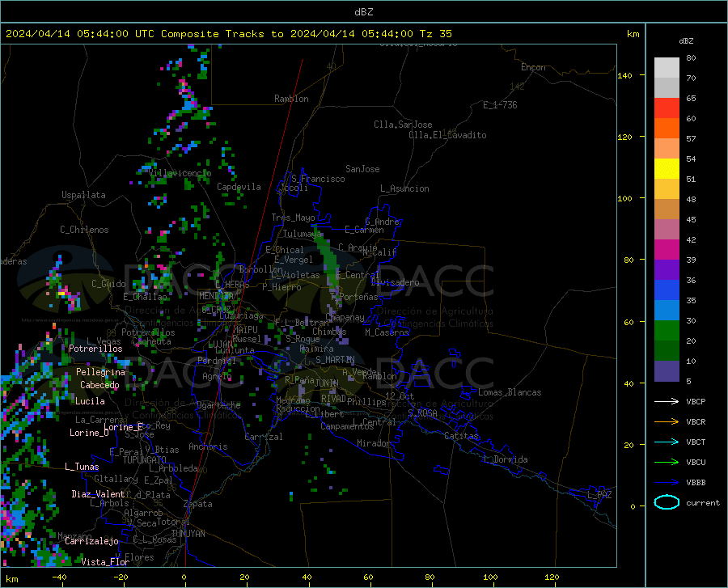The width and height of the screenshot is (728, 588).
Task: Click the 'Carrizal' map label
Action: [x=264, y=437]
